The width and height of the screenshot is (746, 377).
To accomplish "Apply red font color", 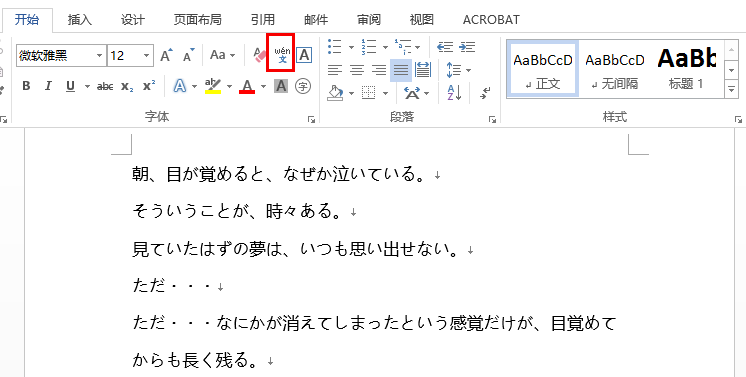I will click(x=247, y=86).
